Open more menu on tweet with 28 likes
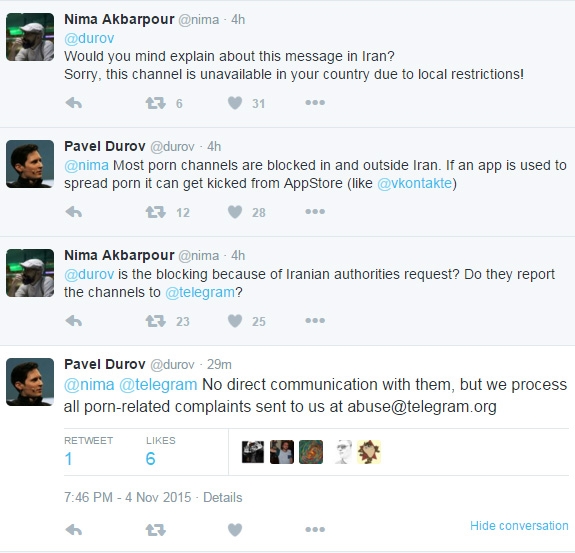 [x=315, y=211]
